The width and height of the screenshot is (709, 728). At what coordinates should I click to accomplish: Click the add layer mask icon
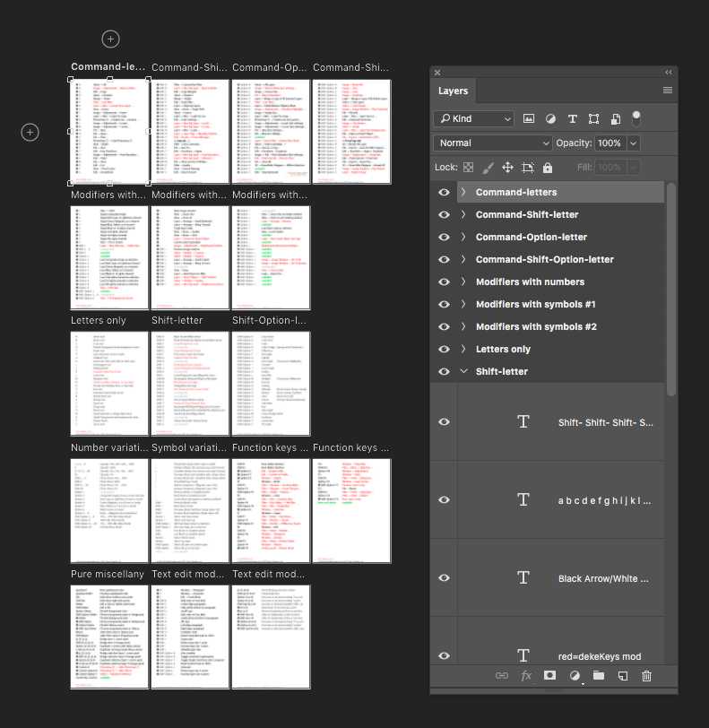pyautogui.click(x=550, y=676)
